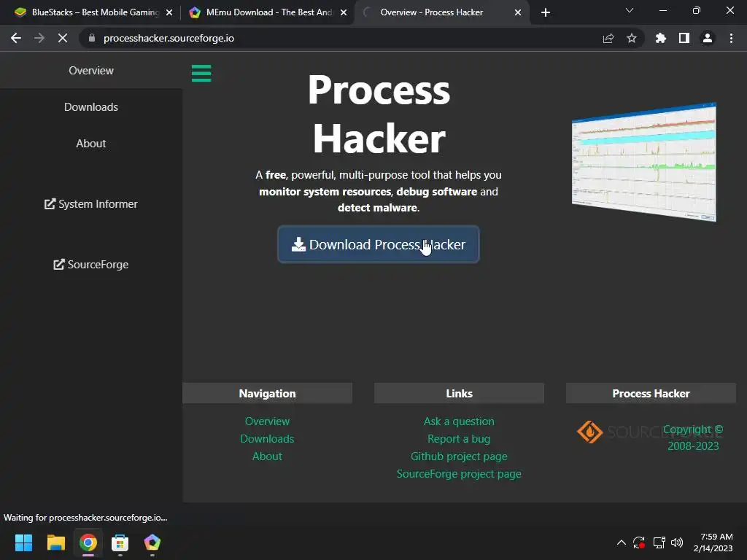Open the SourceForge sidebar link
The width and height of the screenshot is (747, 560).
pos(91,264)
